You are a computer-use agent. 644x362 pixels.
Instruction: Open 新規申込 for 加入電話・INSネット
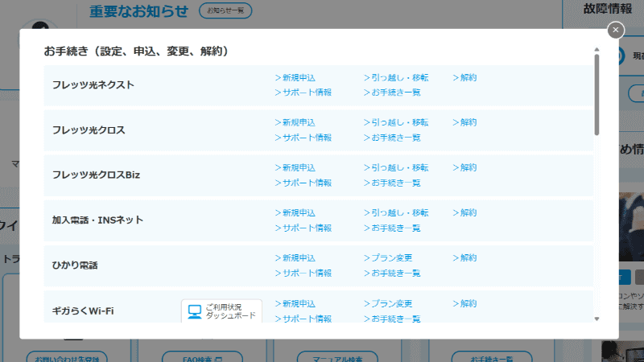point(295,212)
